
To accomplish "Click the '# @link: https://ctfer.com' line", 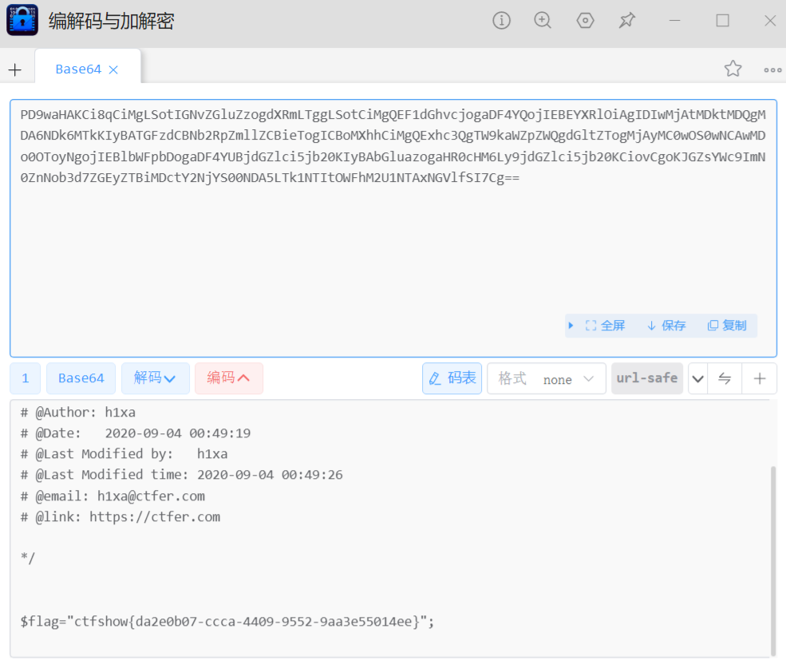I will [120, 517].
